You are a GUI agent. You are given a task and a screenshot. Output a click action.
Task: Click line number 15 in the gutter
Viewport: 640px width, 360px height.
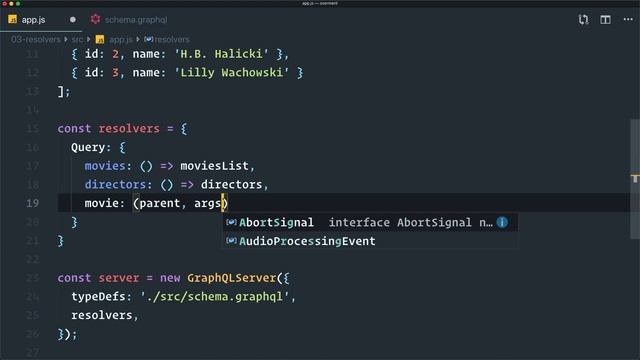click(x=33, y=129)
